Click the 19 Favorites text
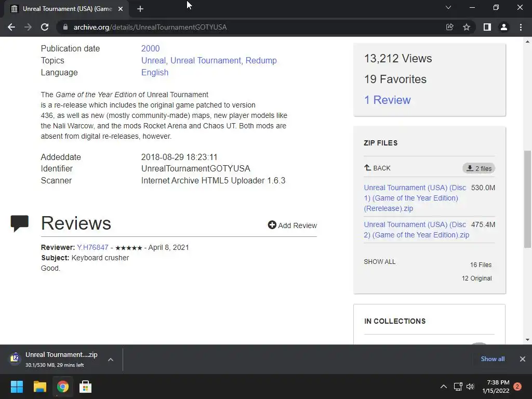The height and width of the screenshot is (399, 532). click(x=395, y=79)
